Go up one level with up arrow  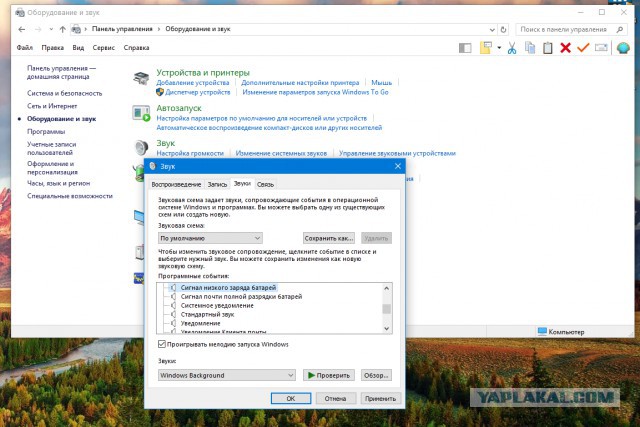[x=62, y=29]
